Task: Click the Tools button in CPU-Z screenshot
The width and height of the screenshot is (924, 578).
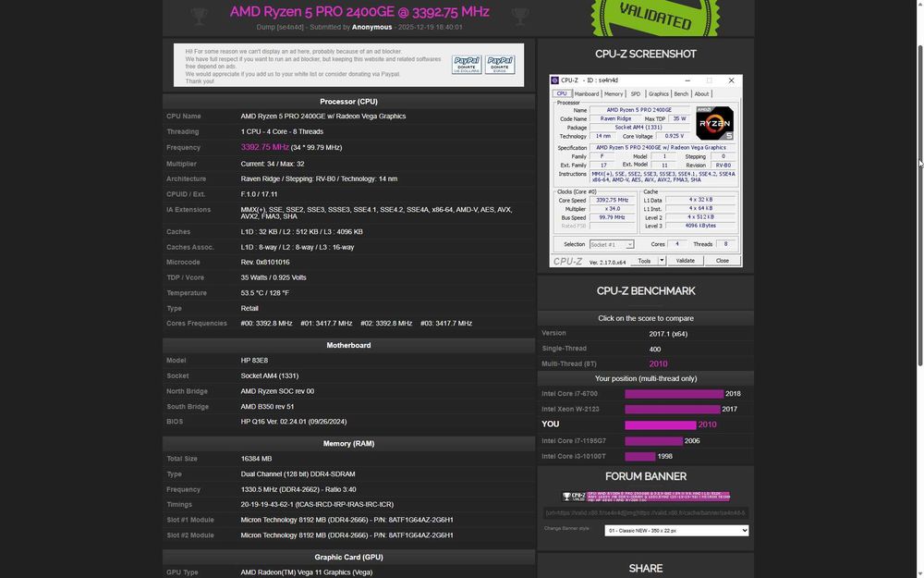Action: (644, 261)
